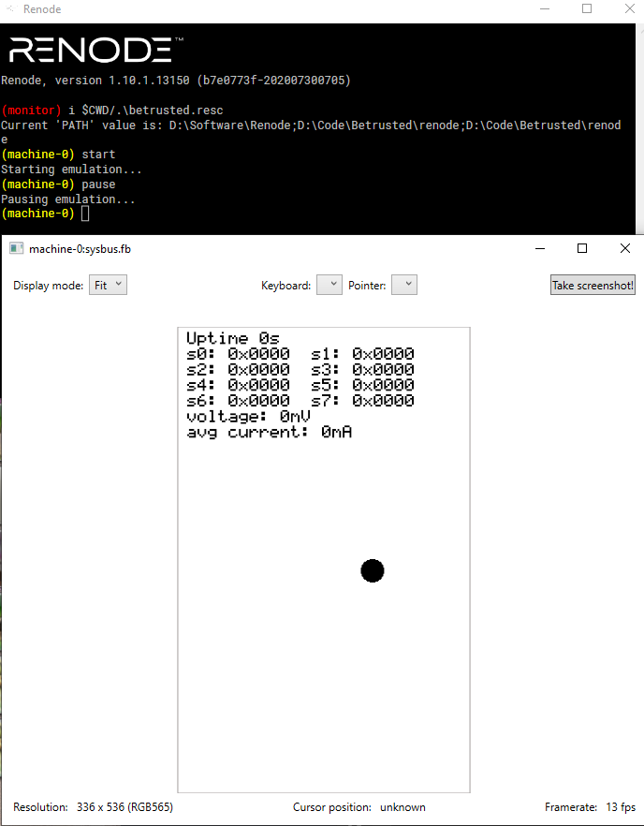The width and height of the screenshot is (644, 826).
Task: Click the black dot in the framebuffer
Action: click(373, 570)
